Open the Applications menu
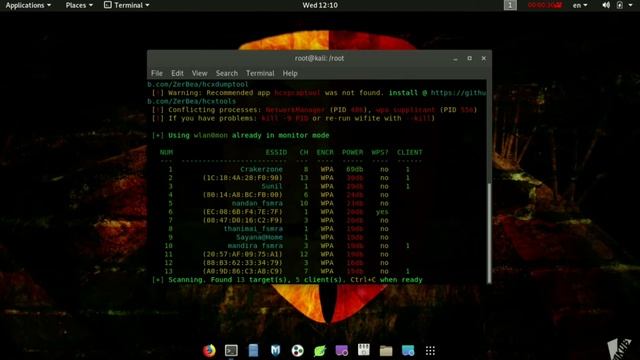The height and width of the screenshot is (360, 640). (x=28, y=5)
